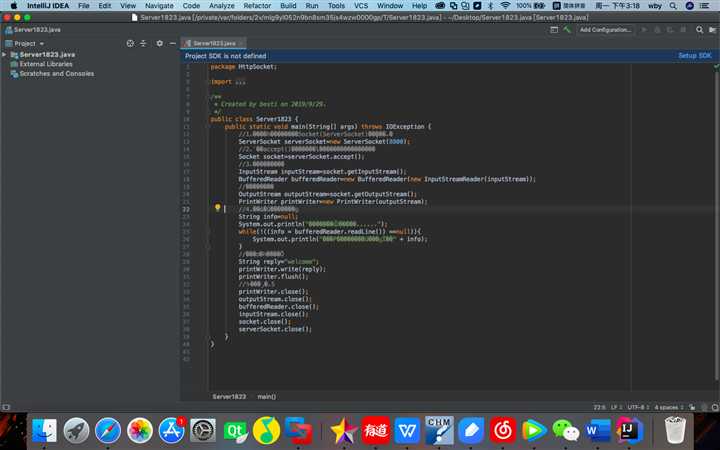
Task: Open System Preferences in the Dock
Action: coord(203,431)
